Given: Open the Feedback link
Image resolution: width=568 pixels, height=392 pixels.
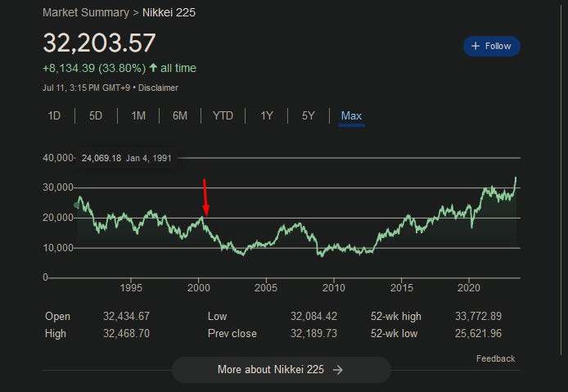Looking at the screenshot, I should [x=495, y=358].
